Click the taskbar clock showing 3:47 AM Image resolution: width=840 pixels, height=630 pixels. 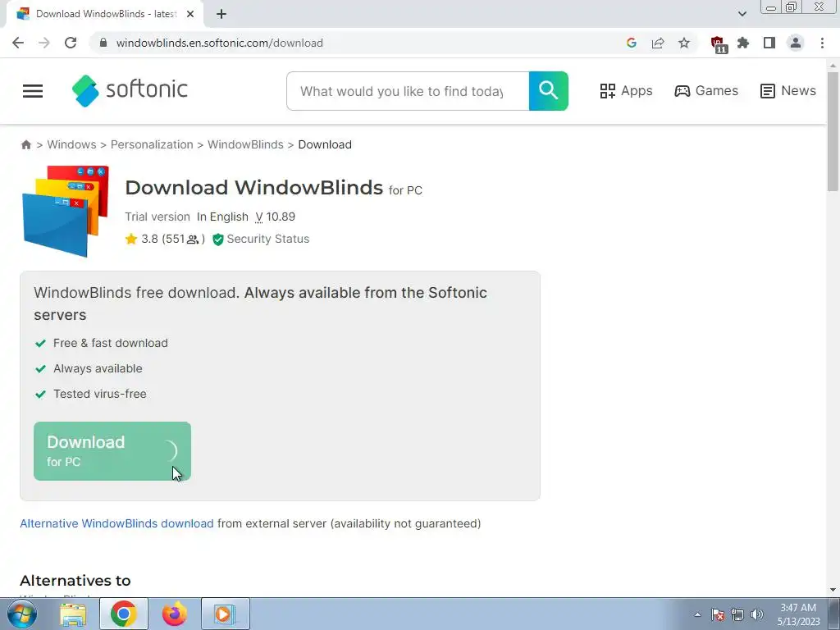[x=798, y=614]
